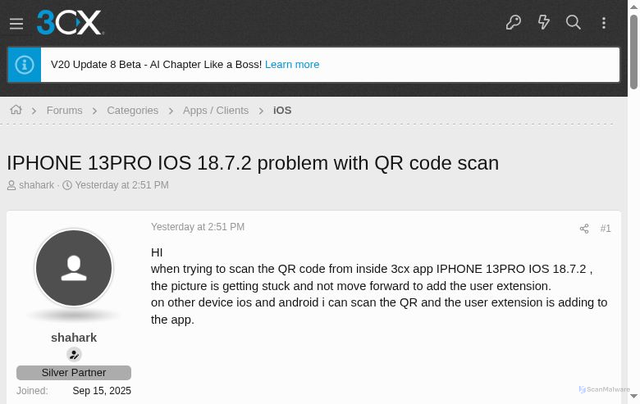Viewport: 640px width, 404px height.
Task: Open shahark under the thread title
Action: 36,185
